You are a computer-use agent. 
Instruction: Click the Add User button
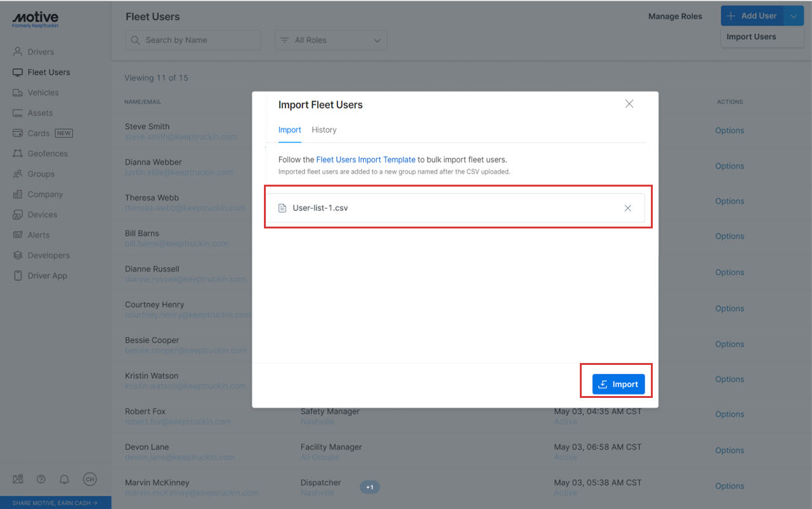pyautogui.click(x=752, y=16)
